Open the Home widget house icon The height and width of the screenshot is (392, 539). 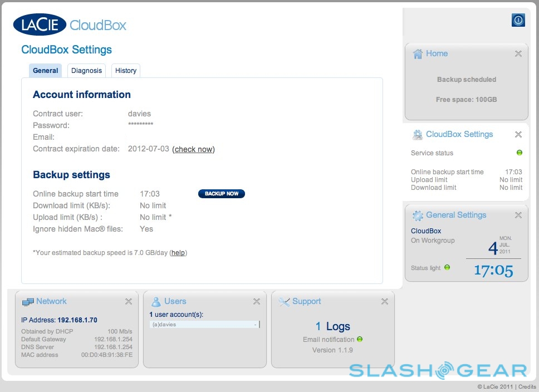pyautogui.click(x=418, y=54)
